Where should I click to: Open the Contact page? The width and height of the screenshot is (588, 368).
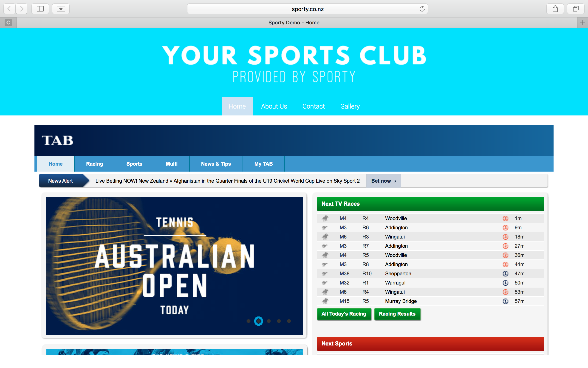(x=314, y=106)
